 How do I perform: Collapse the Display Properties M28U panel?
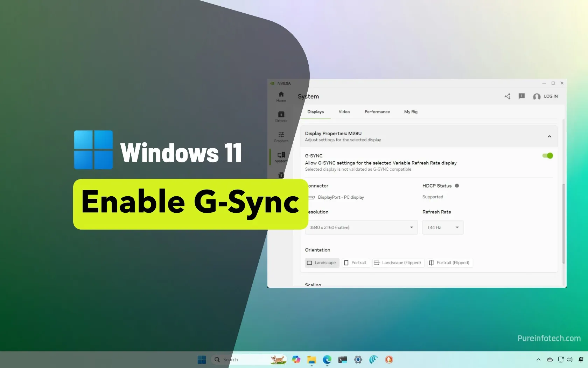[x=549, y=137]
